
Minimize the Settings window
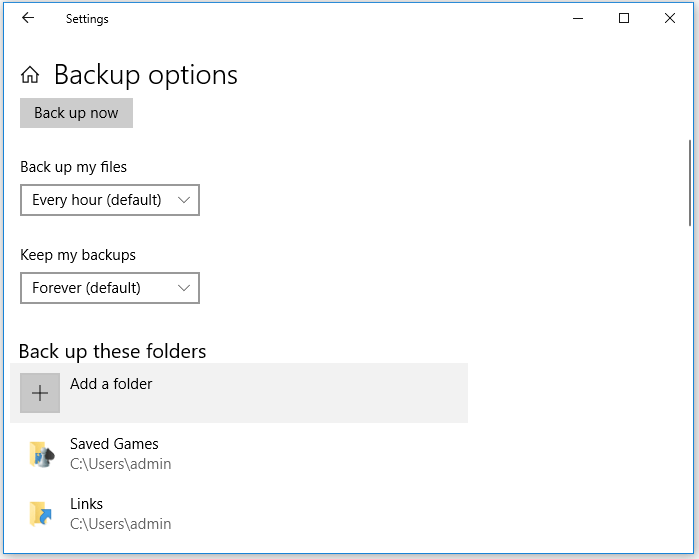[578, 18]
